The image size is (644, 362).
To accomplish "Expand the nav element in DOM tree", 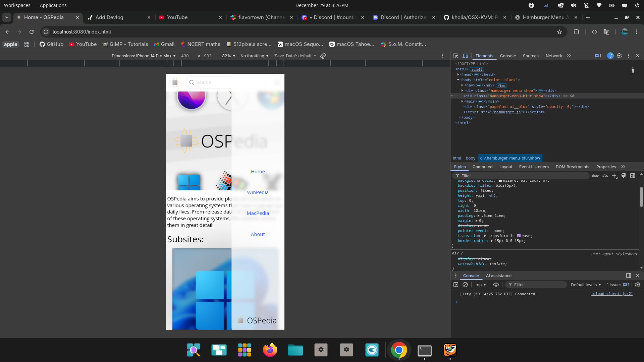I will [x=462, y=85].
